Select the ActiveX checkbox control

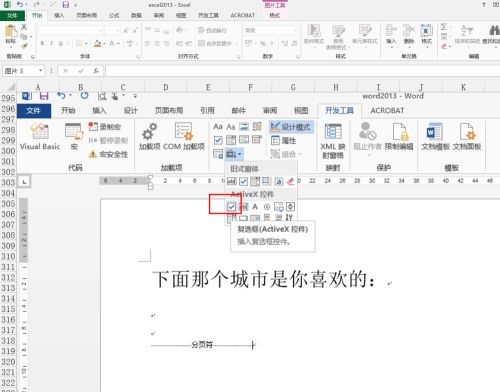pos(231,207)
